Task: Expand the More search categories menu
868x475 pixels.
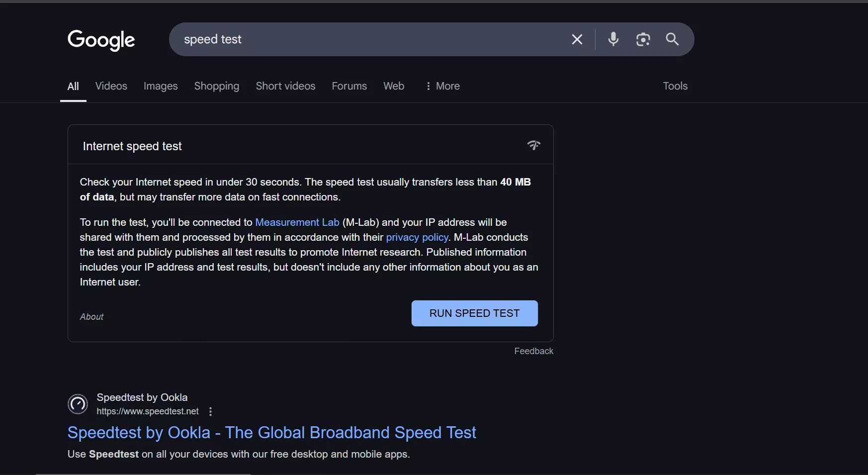Action: 442,86
